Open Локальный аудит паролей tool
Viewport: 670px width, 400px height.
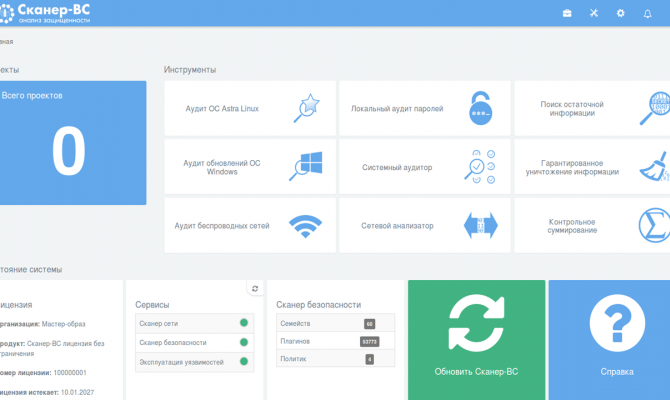click(x=425, y=108)
